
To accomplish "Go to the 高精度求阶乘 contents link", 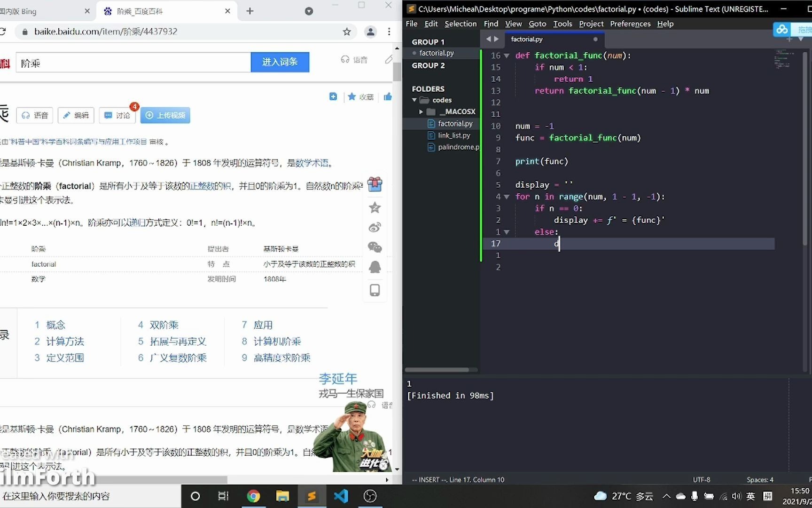I will (282, 358).
